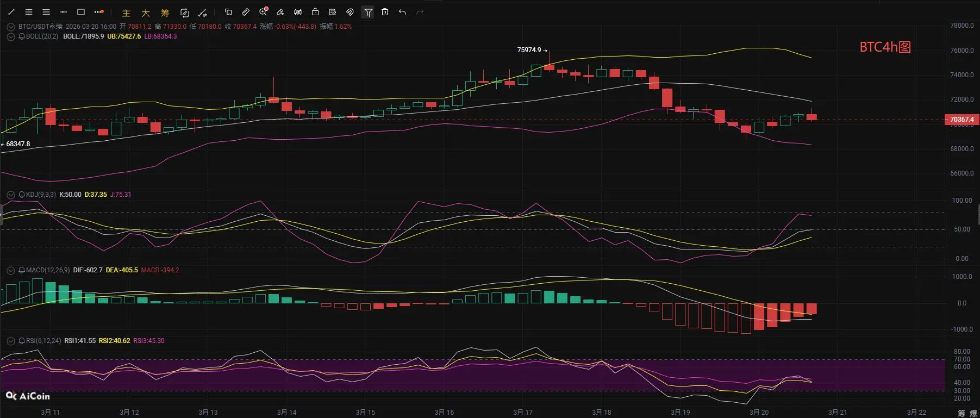980x418 pixels.
Task: Click the note edit icon
Action: (x=333, y=12)
